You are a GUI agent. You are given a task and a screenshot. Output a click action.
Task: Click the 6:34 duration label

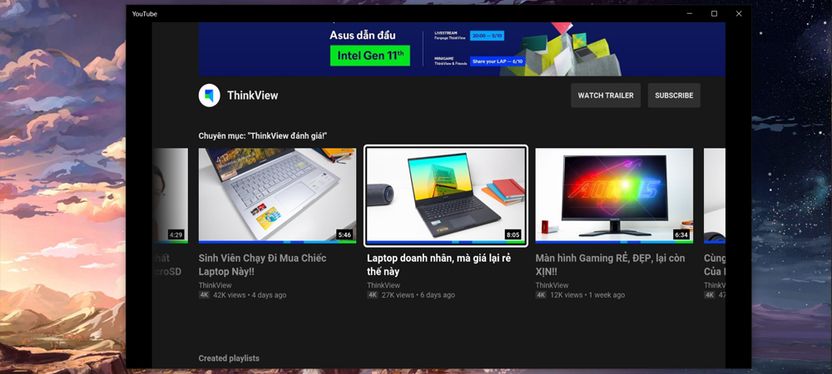pos(681,234)
